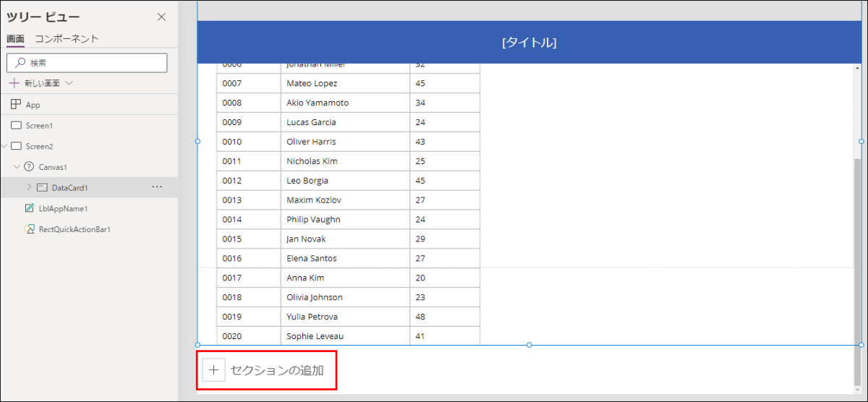Click the Nicholas Kim cell
Screen dimensions: 868x402
point(345,161)
